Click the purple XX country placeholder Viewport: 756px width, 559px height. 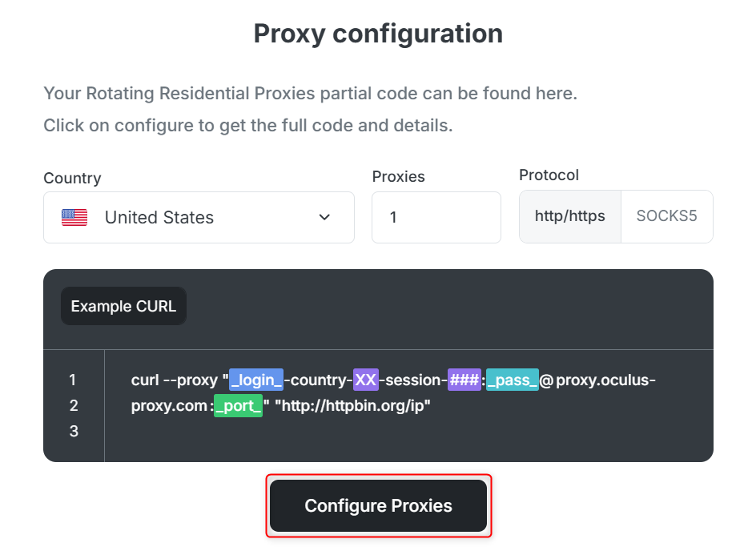(x=365, y=380)
